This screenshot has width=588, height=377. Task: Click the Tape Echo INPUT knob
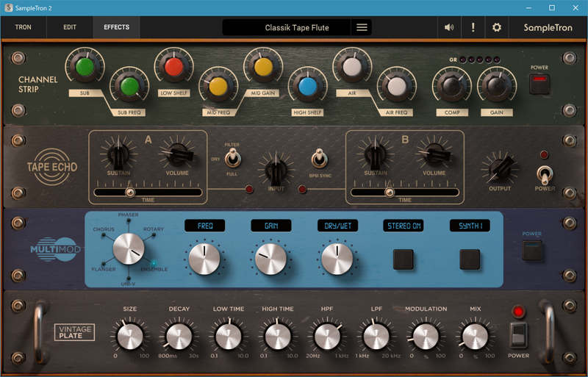[x=276, y=170]
